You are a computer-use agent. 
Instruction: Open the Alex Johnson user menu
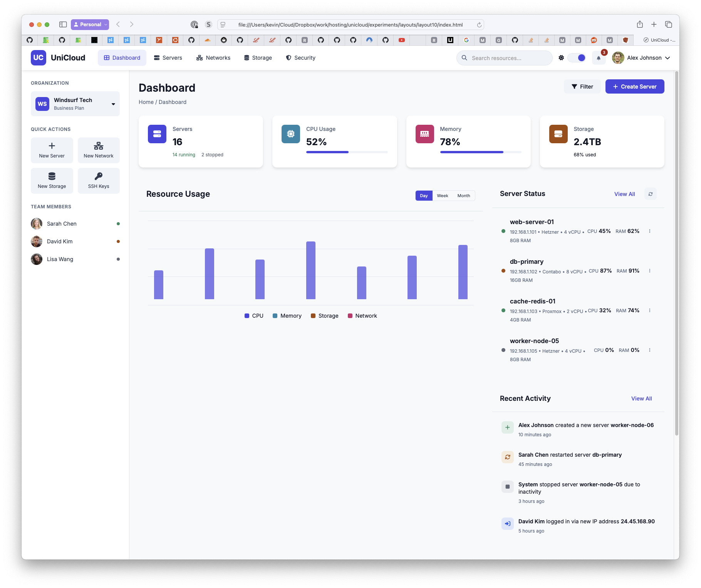[641, 58]
